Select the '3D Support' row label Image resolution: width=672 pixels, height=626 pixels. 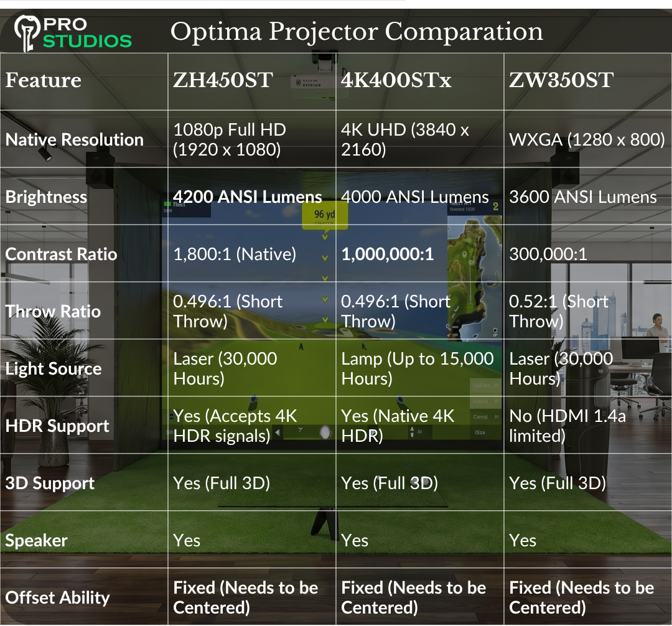tap(50, 484)
